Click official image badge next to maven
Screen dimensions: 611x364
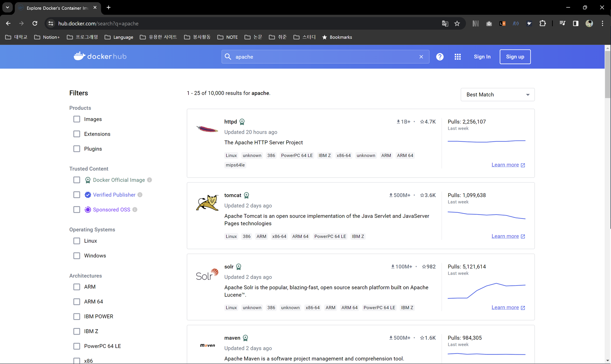[x=245, y=338]
